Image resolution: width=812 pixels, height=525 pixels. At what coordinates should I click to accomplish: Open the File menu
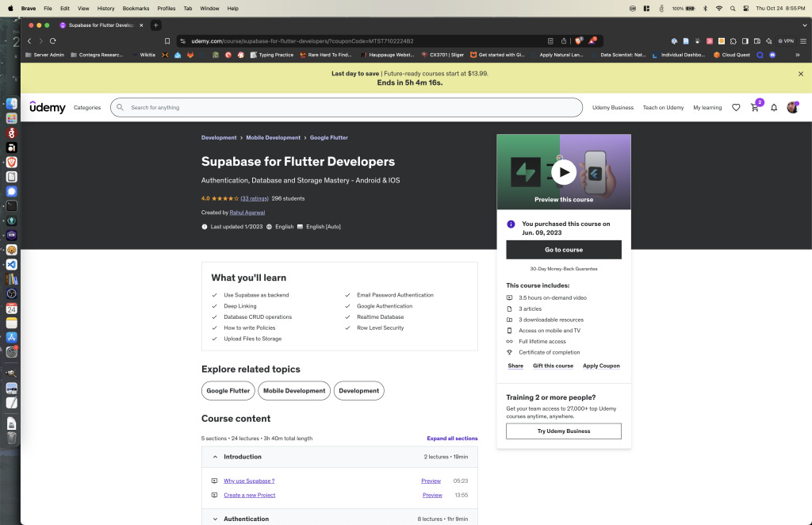pos(48,8)
